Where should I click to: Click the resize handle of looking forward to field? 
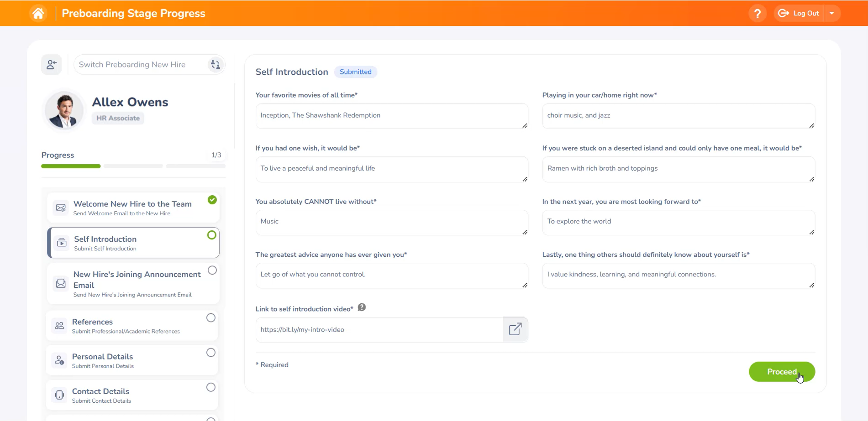pos(811,232)
